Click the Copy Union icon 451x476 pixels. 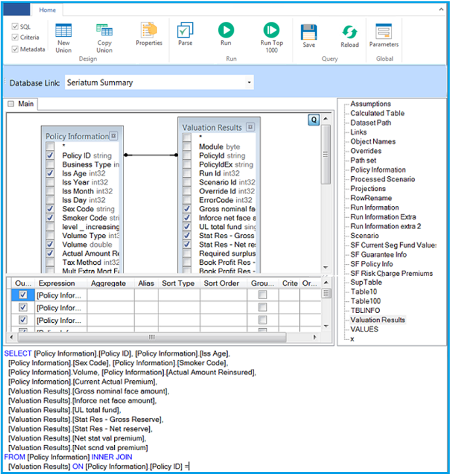pos(104,30)
